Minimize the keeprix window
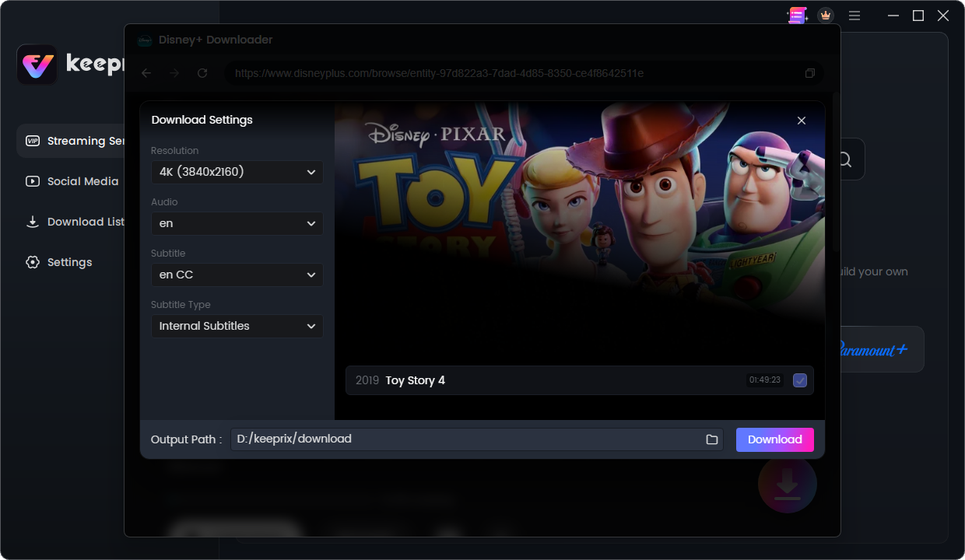Image resolution: width=965 pixels, height=560 pixels. pyautogui.click(x=893, y=16)
